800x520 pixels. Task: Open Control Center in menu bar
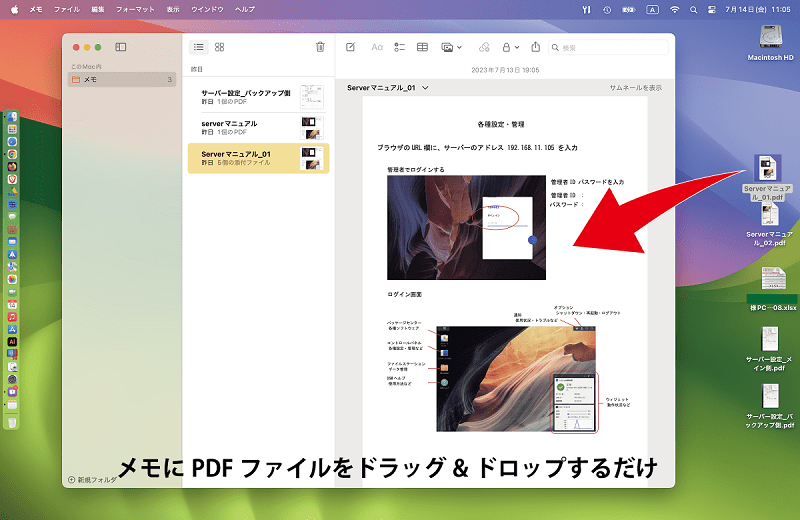point(712,9)
